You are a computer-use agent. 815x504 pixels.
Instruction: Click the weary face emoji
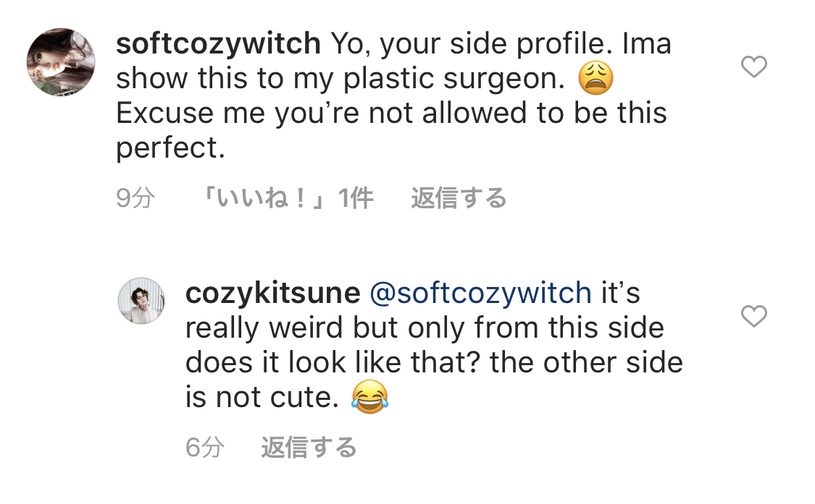tap(596, 79)
